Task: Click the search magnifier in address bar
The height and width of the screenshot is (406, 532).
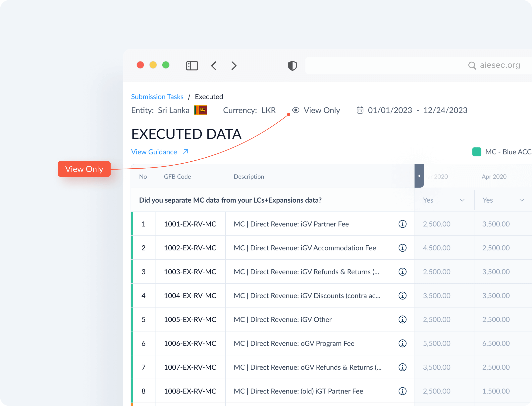Action: (472, 65)
